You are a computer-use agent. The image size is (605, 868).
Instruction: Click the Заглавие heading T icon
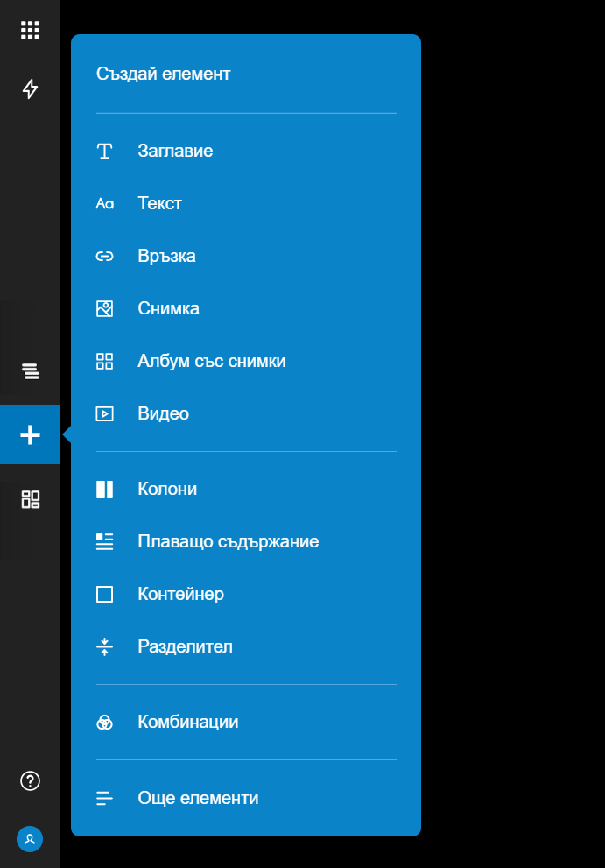point(104,151)
